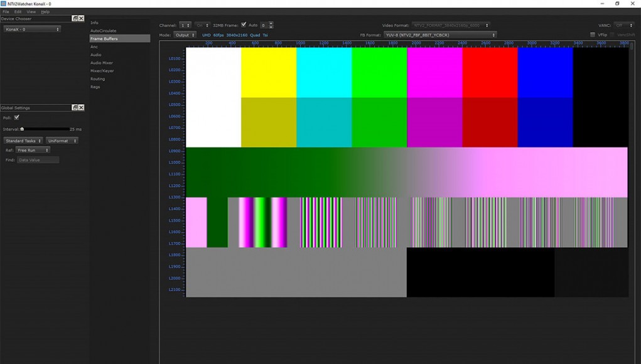Switch to the AutoCirculate tab

click(104, 31)
